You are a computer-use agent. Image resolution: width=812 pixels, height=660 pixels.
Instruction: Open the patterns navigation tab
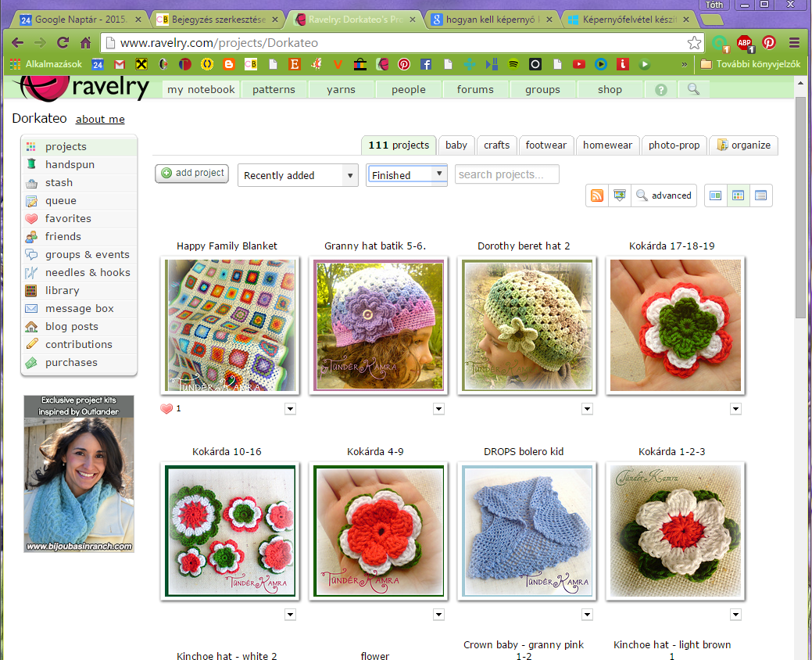pos(274,90)
